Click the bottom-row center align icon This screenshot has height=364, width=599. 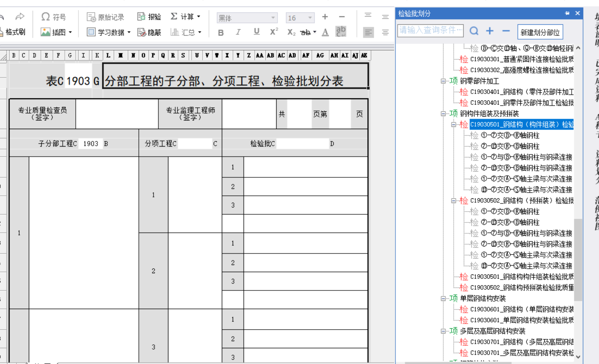(385, 32)
